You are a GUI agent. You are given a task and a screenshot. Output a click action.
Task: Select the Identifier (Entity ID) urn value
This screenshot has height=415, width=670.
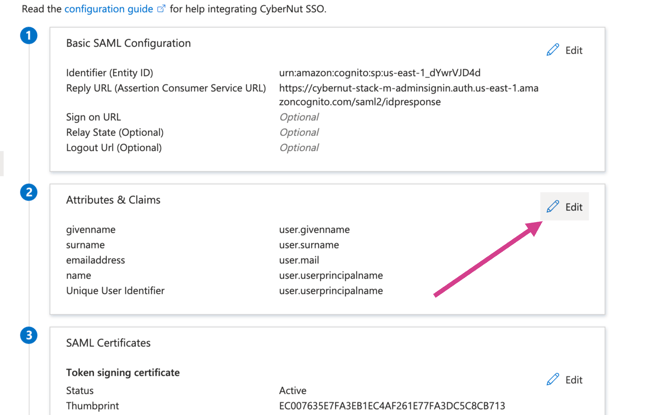point(379,73)
